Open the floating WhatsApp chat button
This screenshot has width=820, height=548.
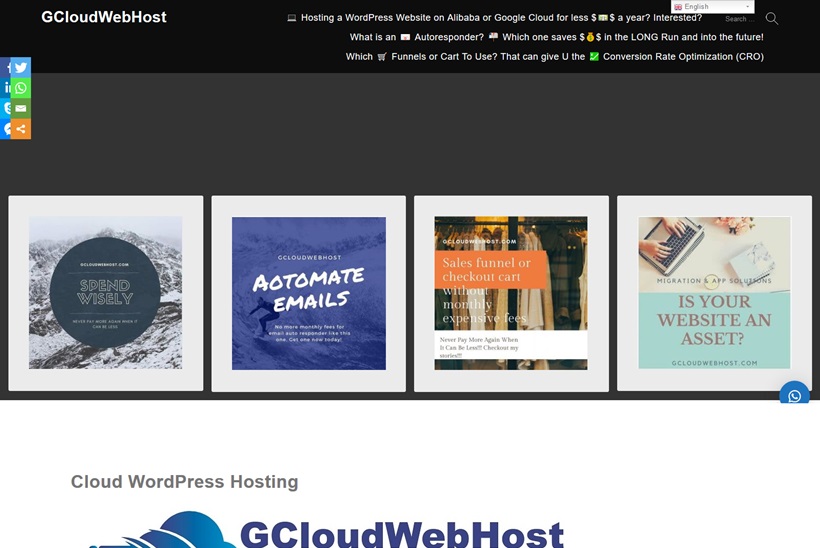(794, 395)
